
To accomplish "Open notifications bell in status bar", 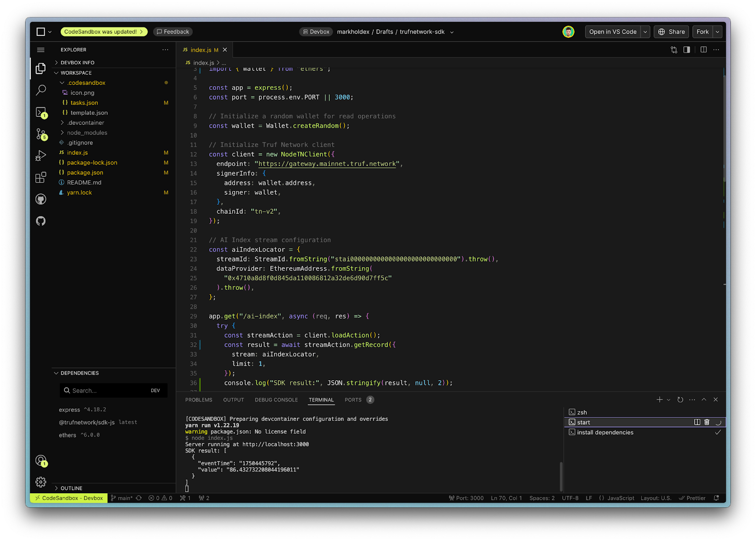I will [x=716, y=498].
